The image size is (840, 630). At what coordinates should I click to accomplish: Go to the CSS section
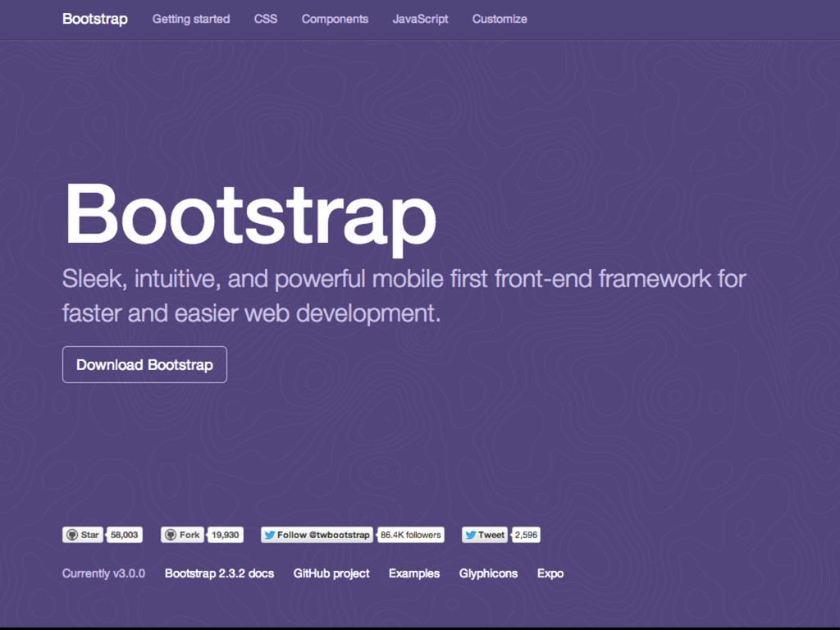pyautogui.click(x=266, y=19)
